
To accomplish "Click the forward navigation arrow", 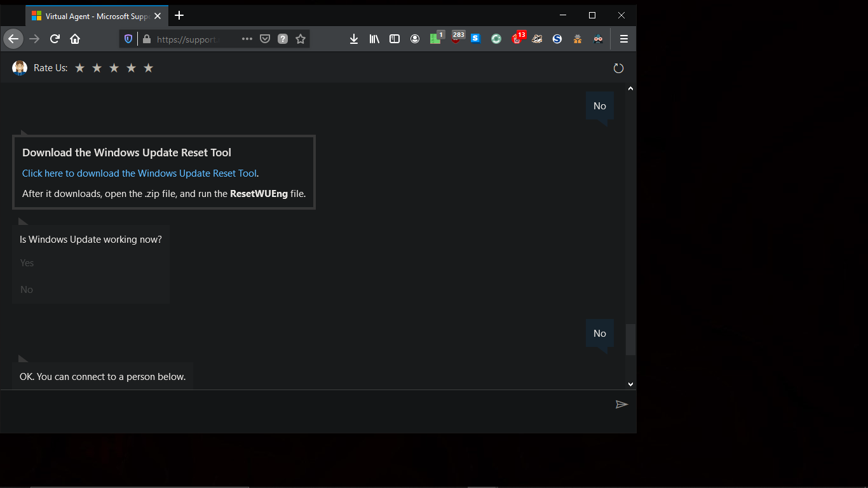I will (x=34, y=39).
